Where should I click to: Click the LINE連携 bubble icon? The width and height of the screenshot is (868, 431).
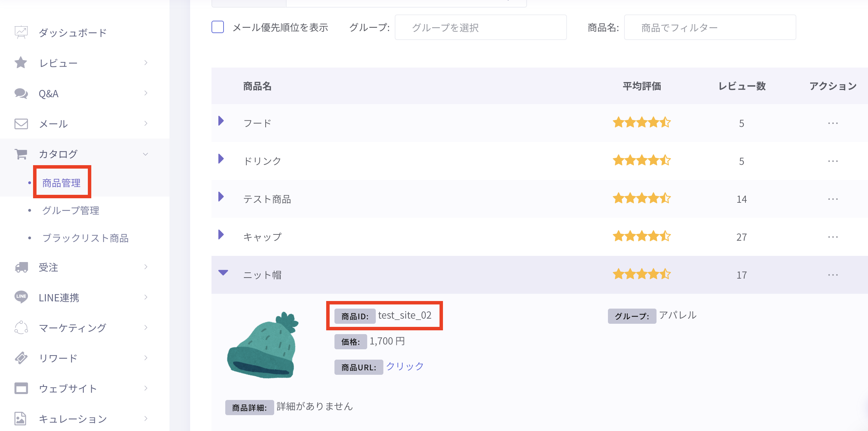tap(21, 297)
